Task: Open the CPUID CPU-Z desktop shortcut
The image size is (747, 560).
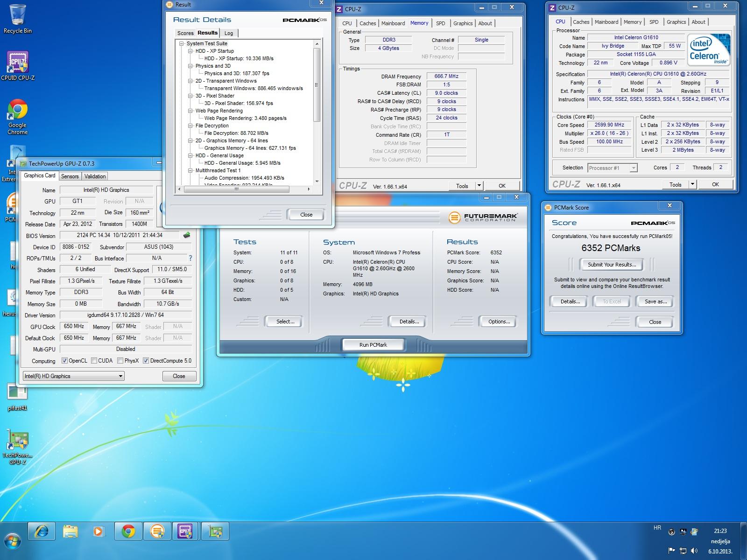Action: 18,66
